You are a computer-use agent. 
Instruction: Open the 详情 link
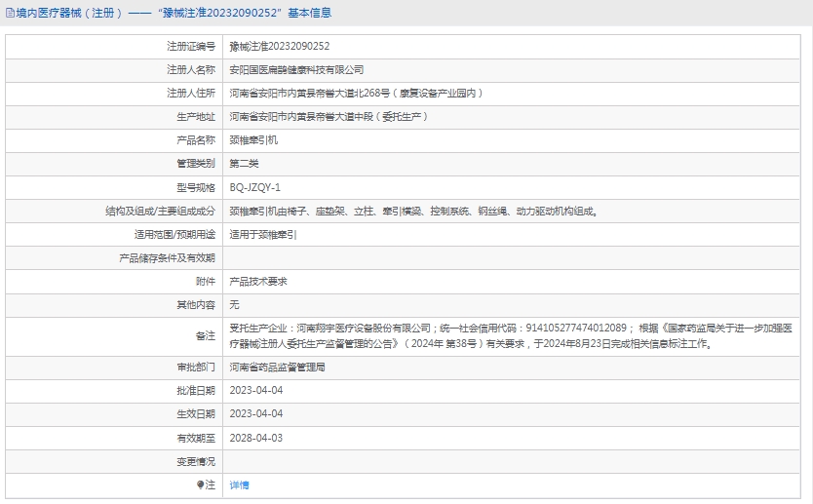point(239,485)
